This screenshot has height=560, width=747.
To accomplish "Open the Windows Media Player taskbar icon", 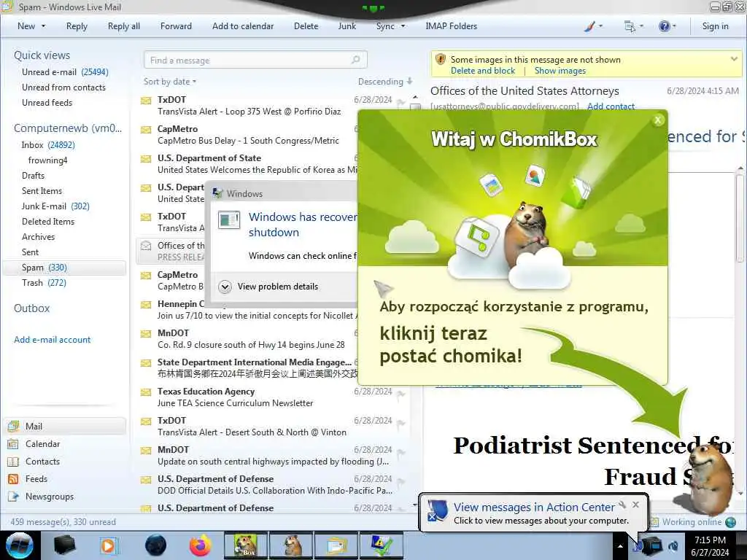I will click(109, 545).
